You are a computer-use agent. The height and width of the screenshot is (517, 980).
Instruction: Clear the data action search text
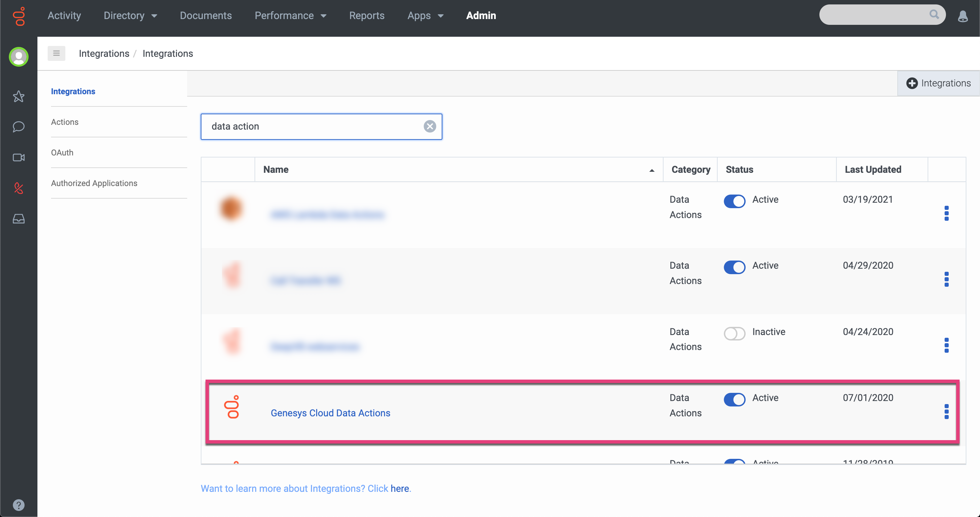(x=429, y=126)
